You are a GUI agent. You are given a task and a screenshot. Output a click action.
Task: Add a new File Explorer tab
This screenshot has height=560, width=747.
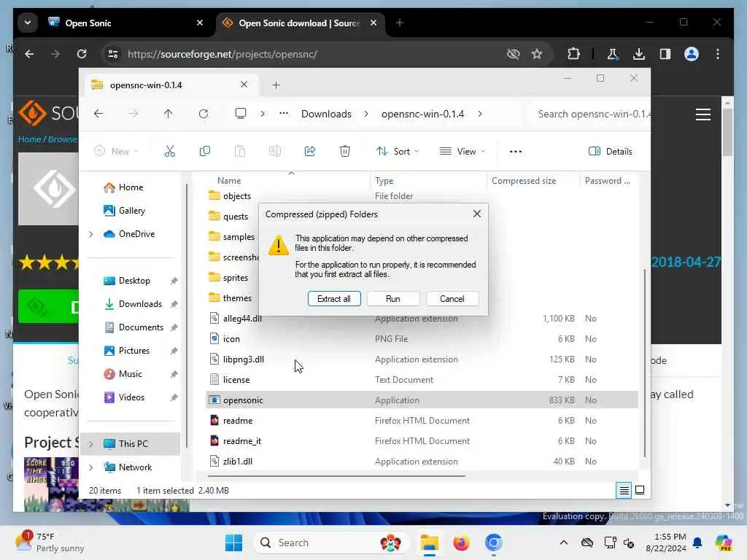coord(276,85)
